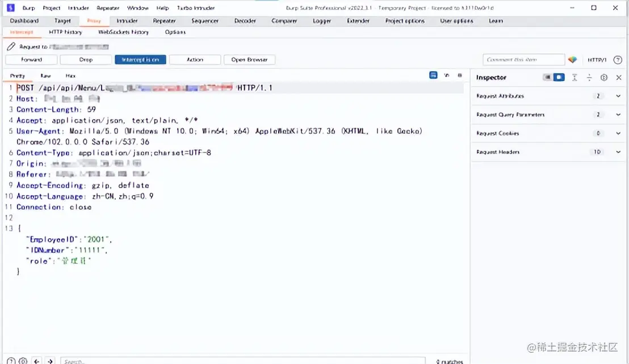Image resolution: width=629 pixels, height=364 pixels.
Task: Open the Repeater tool tab
Action: 164,21
